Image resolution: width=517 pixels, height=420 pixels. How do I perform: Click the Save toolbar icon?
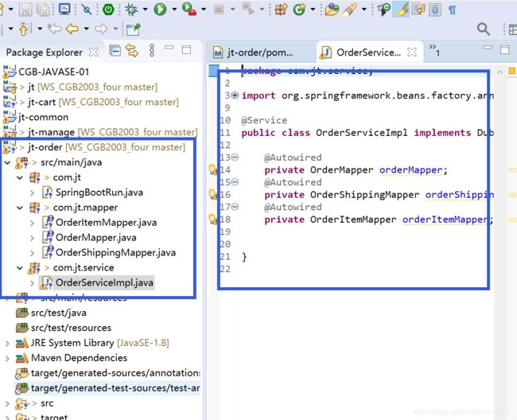(25, 10)
